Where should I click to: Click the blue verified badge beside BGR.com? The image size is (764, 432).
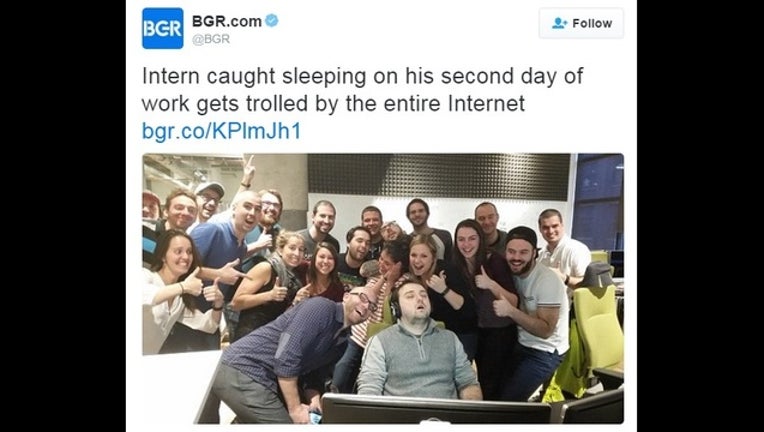click(271, 21)
